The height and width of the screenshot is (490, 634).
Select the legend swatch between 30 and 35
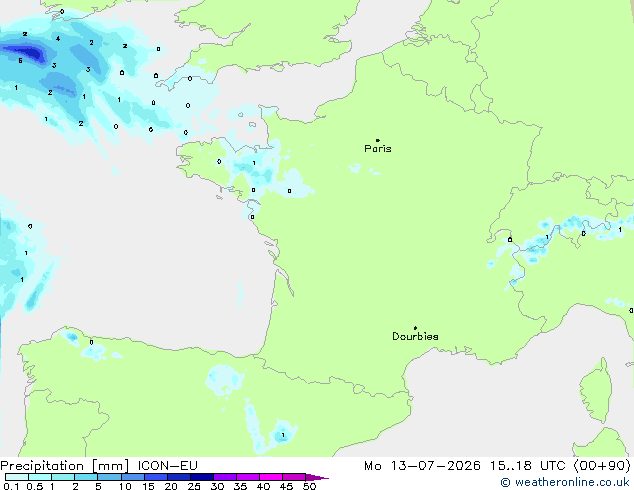pyautogui.click(x=225, y=477)
